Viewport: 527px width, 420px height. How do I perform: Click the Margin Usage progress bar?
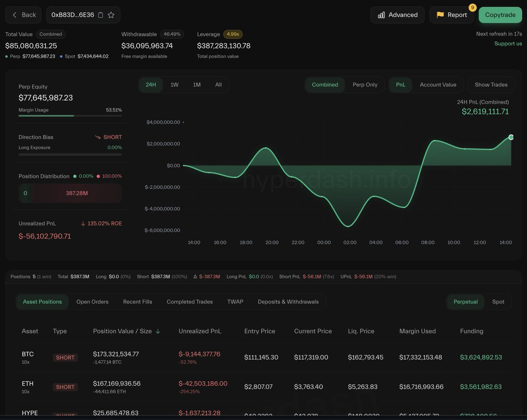(70, 115)
